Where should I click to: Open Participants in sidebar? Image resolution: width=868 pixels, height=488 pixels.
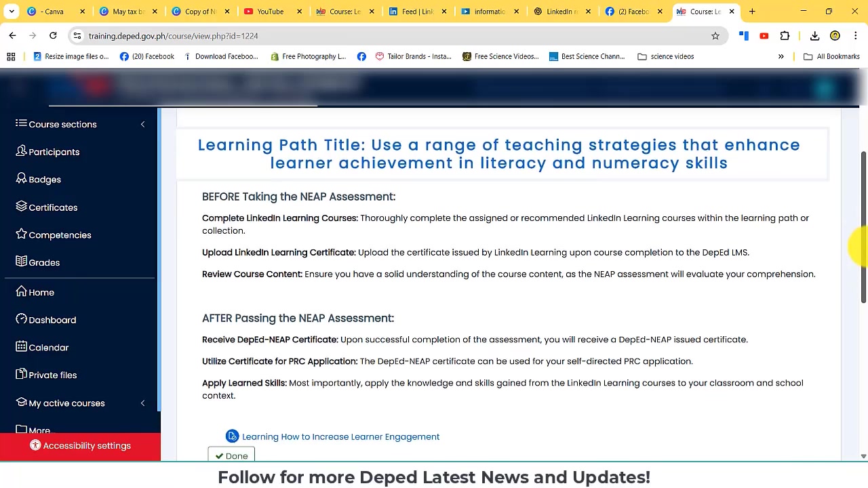[x=47, y=152]
